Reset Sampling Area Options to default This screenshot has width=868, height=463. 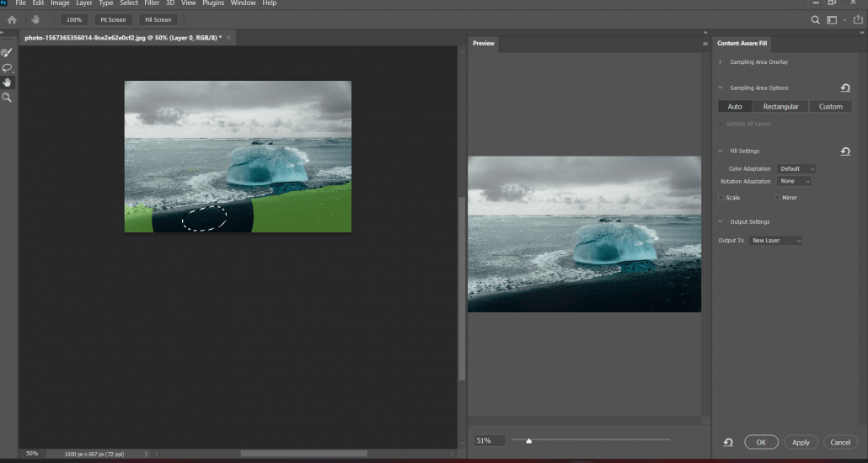tap(845, 88)
